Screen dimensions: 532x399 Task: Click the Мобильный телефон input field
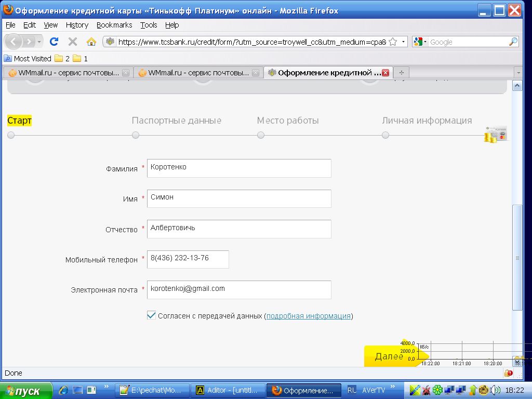[188, 259]
